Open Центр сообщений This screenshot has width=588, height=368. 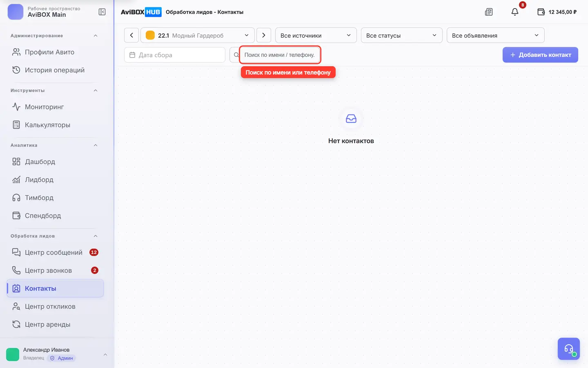point(55,252)
